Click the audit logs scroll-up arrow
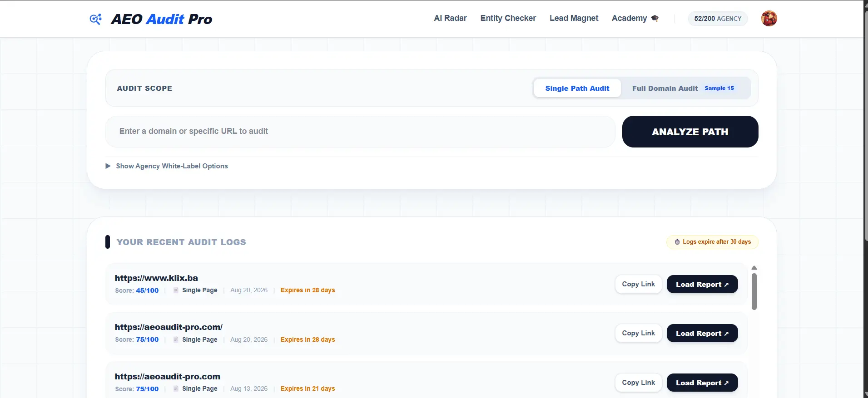Viewport: 868px width, 398px height. click(x=754, y=268)
